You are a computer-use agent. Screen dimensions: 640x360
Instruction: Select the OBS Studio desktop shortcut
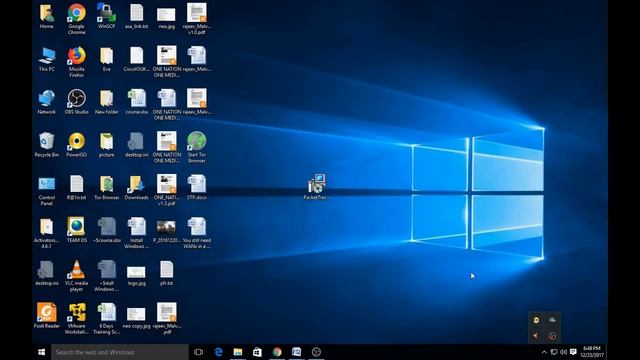pos(76,101)
